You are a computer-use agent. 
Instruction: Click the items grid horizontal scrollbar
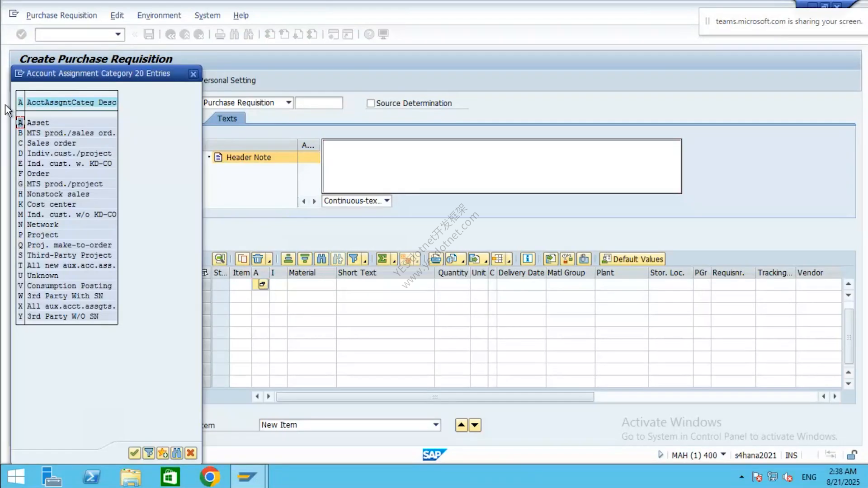[435, 397]
